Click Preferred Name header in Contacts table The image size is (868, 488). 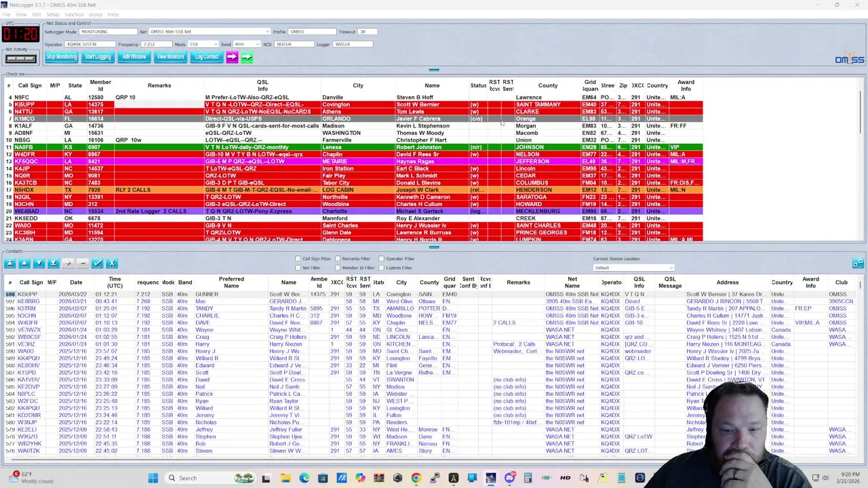pyautogui.click(x=231, y=282)
